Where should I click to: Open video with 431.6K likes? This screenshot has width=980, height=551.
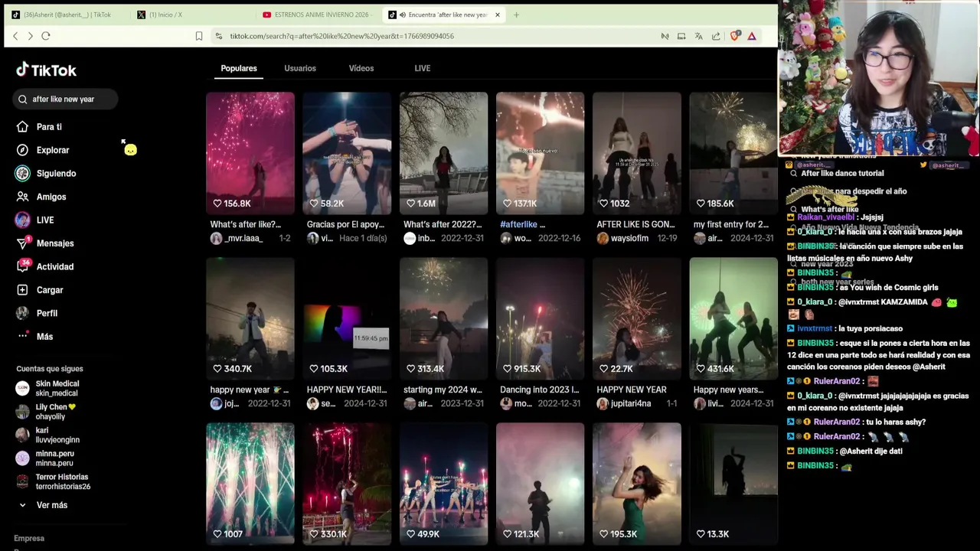(x=733, y=318)
